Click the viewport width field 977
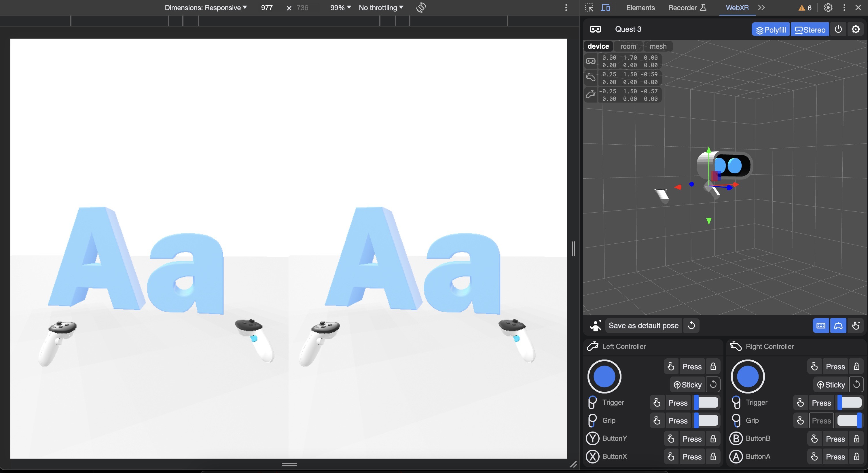The image size is (868, 473). 267,7
